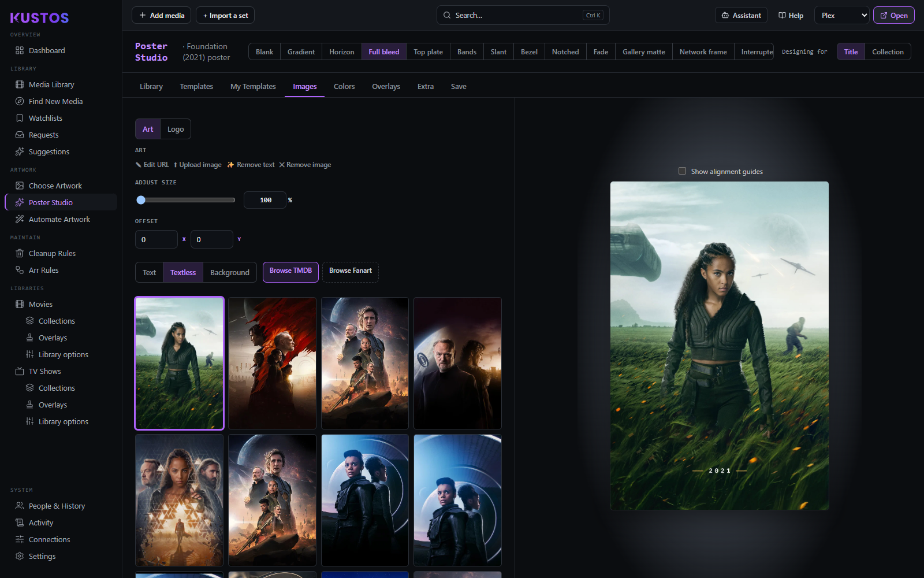Switch art filter to Background
924x578 pixels.
[230, 272]
